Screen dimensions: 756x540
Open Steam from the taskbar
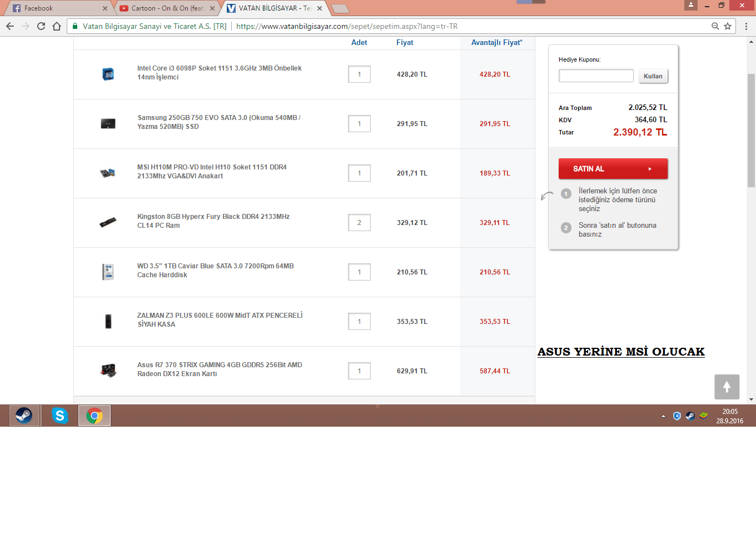tap(24, 416)
